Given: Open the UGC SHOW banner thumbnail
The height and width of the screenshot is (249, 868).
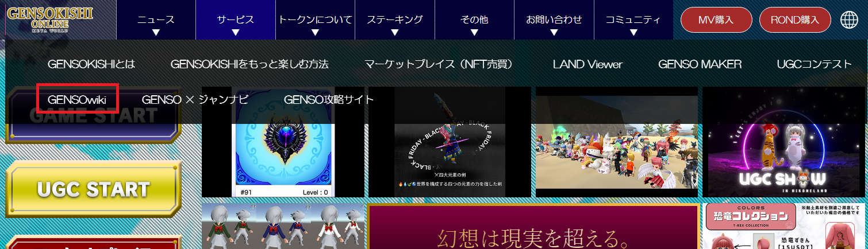Looking at the screenshot, I should pyautogui.click(x=785, y=161).
